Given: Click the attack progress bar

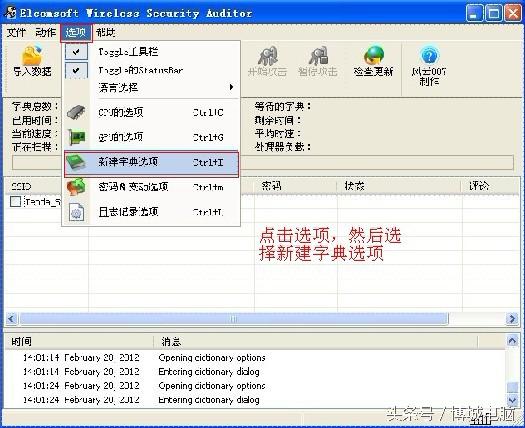Looking at the screenshot, I should click(263, 162).
